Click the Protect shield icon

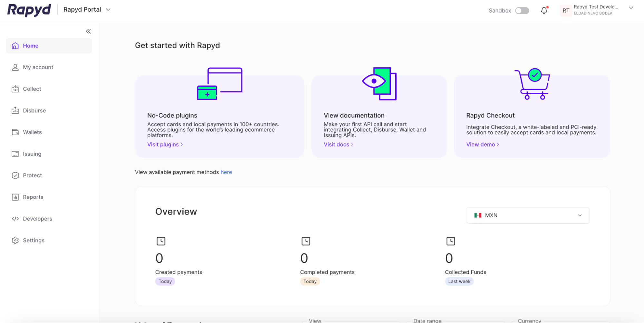click(15, 175)
